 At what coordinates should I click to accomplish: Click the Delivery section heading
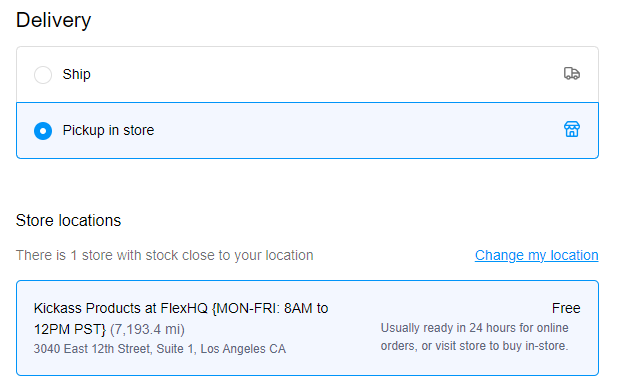[54, 20]
